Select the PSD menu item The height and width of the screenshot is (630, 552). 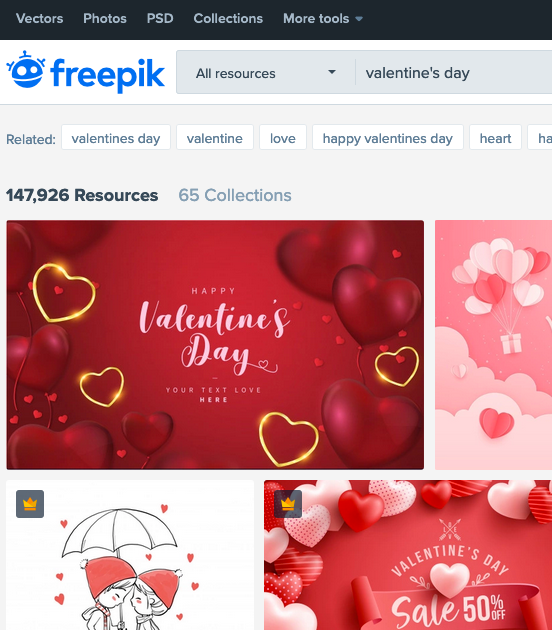click(x=160, y=18)
